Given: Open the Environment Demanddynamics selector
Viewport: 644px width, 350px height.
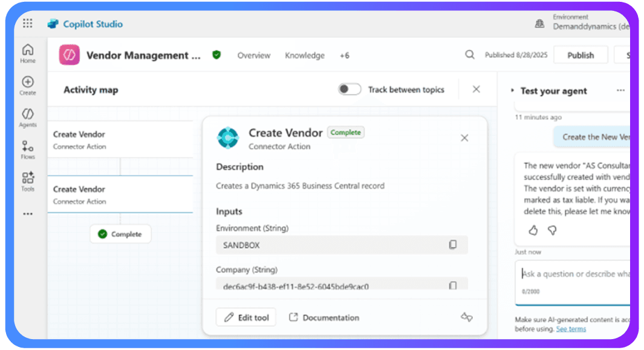Looking at the screenshot, I should pyautogui.click(x=591, y=22).
